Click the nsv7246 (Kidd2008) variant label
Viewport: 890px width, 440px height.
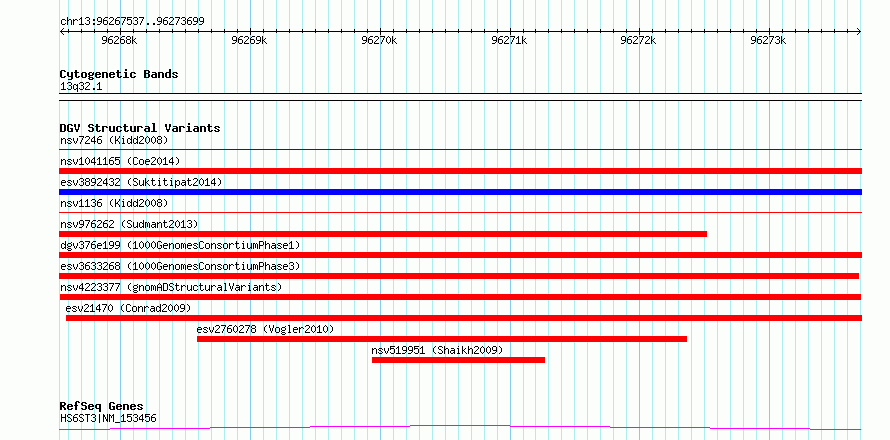coord(114,140)
